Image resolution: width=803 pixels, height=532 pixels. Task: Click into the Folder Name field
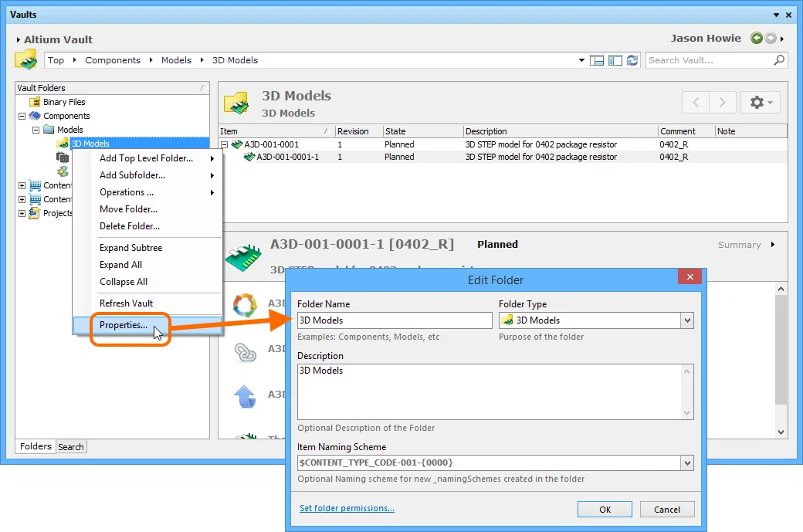(x=395, y=320)
